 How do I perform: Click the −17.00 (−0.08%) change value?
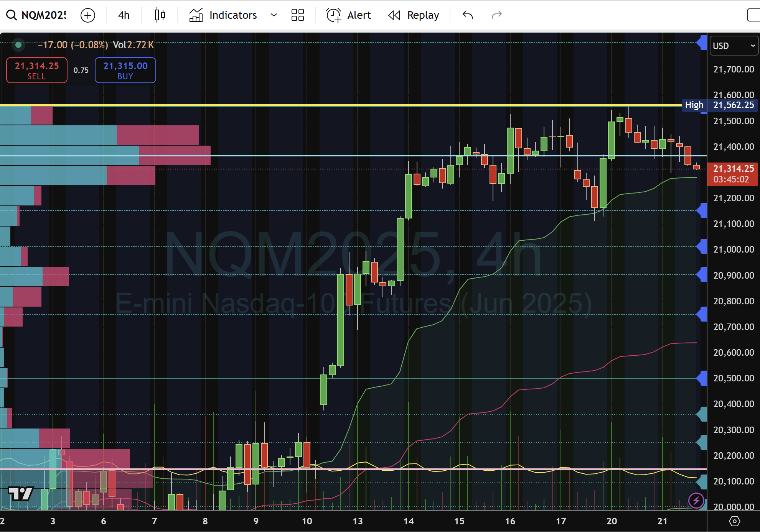(73, 45)
